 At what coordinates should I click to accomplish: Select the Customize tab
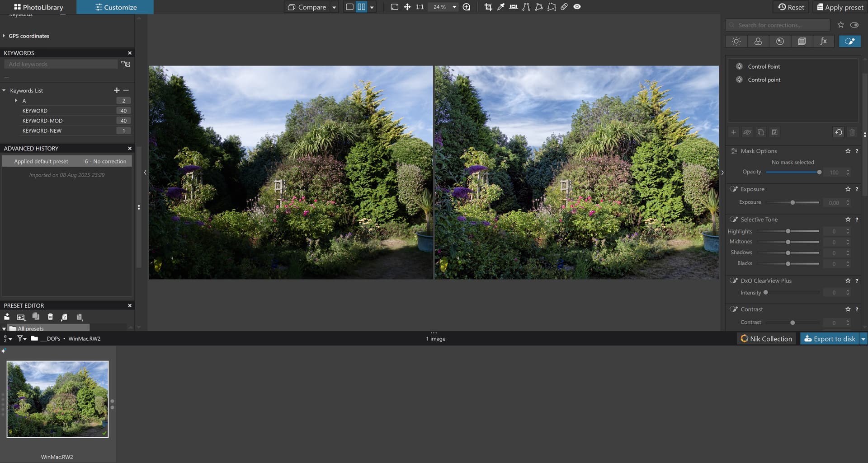(115, 7)
